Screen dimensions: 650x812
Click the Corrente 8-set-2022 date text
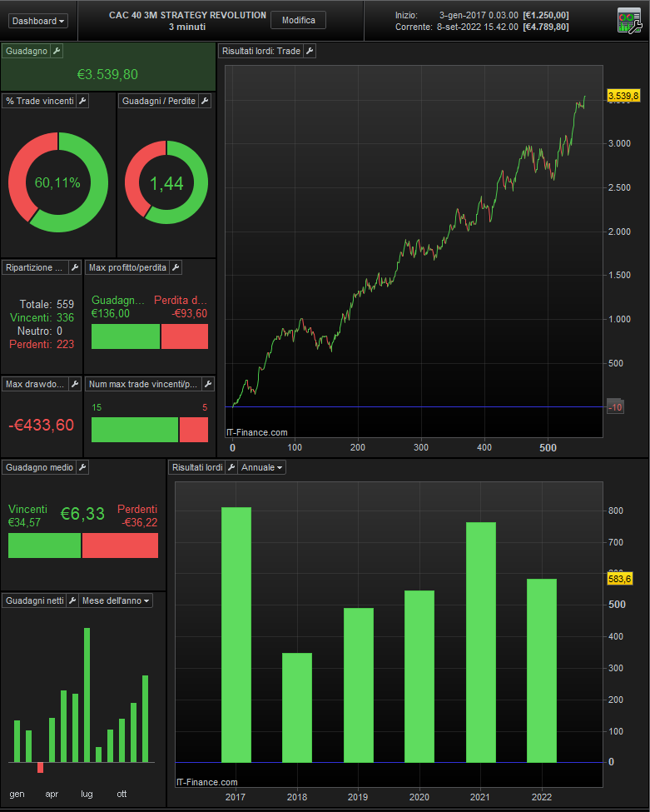click(x=477, y=27)
